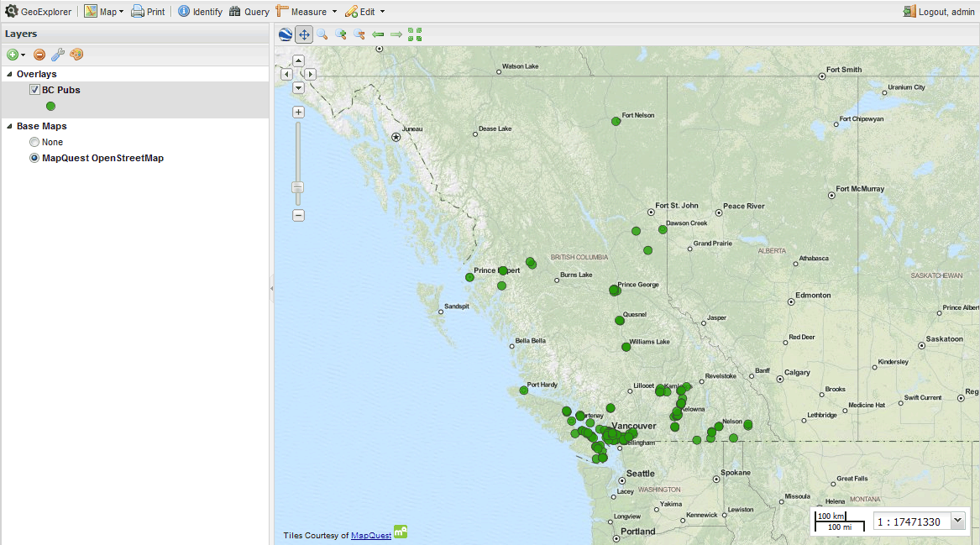Activate the Pan map tool
Screen dimensions: 980x545
click(304, 34)
